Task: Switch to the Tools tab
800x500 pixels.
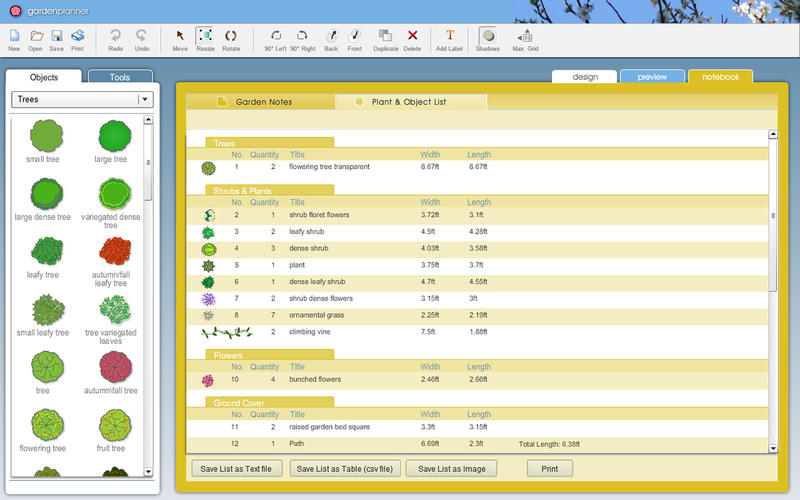Action: pyautogui.click(x=120, y=77)
